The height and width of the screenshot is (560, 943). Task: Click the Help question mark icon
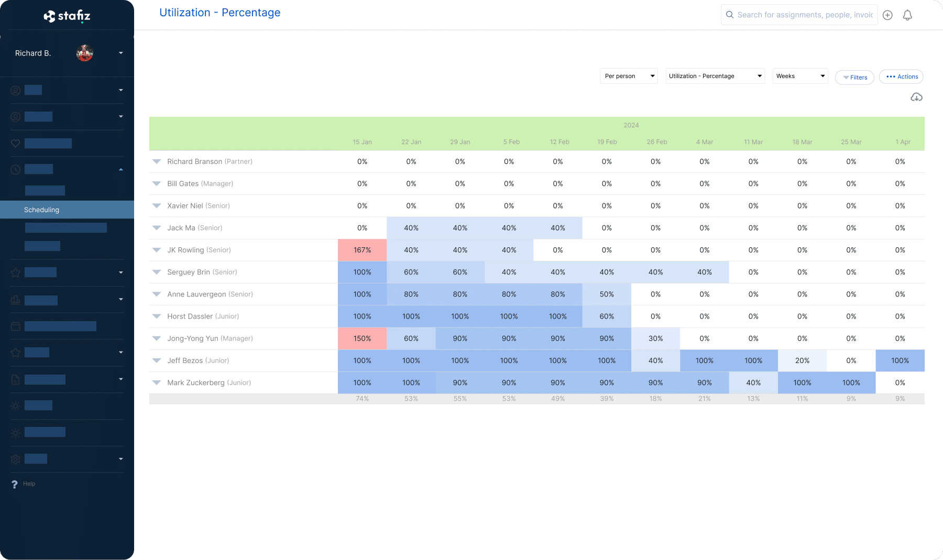tap(15, 484)
